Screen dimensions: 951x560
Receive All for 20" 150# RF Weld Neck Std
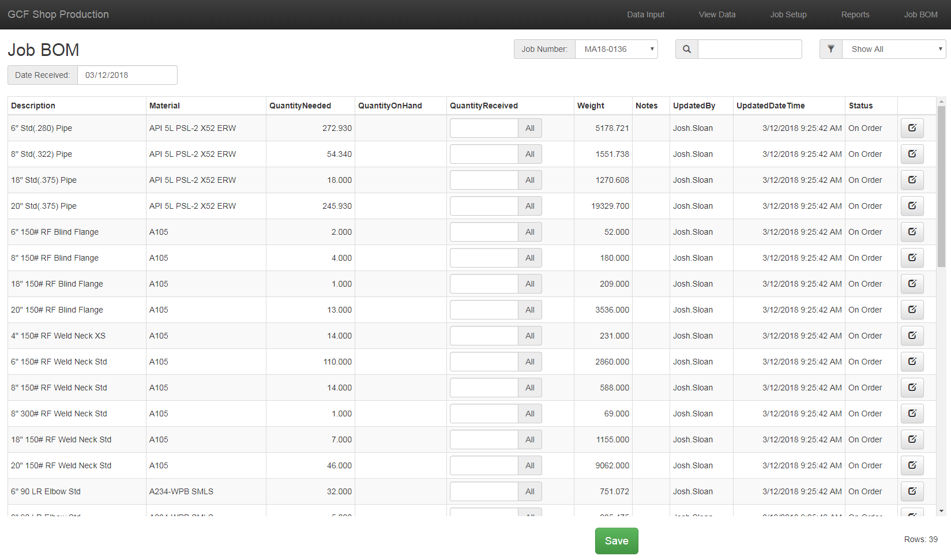pos(529,465)
